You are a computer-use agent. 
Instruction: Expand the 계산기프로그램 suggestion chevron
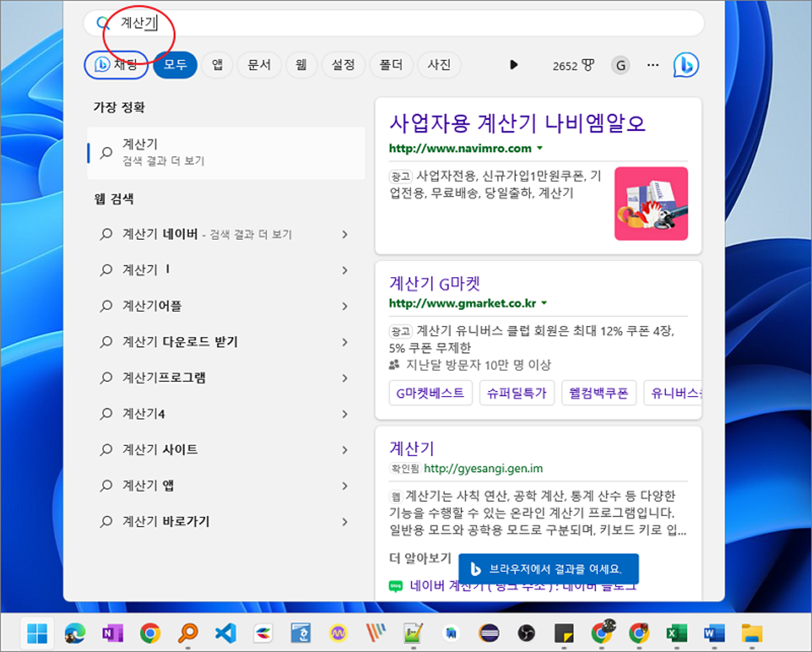345,378
